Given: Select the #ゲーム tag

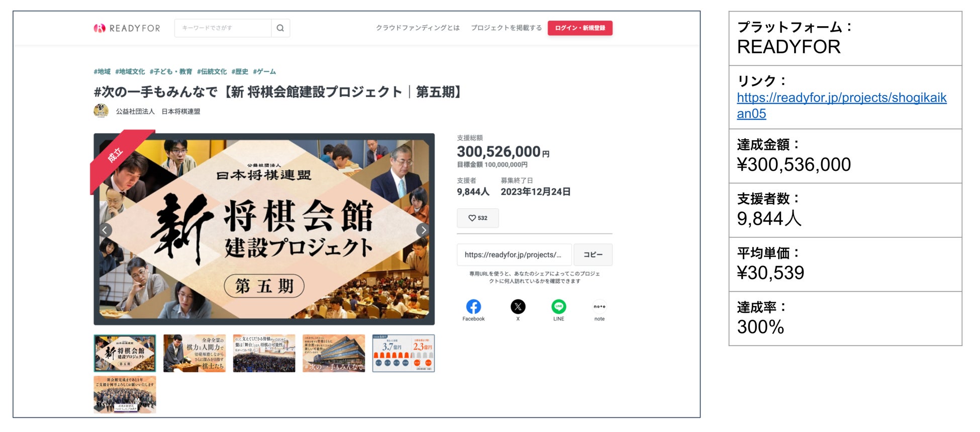Looking at the screenshot, I should tap(264, 72).
